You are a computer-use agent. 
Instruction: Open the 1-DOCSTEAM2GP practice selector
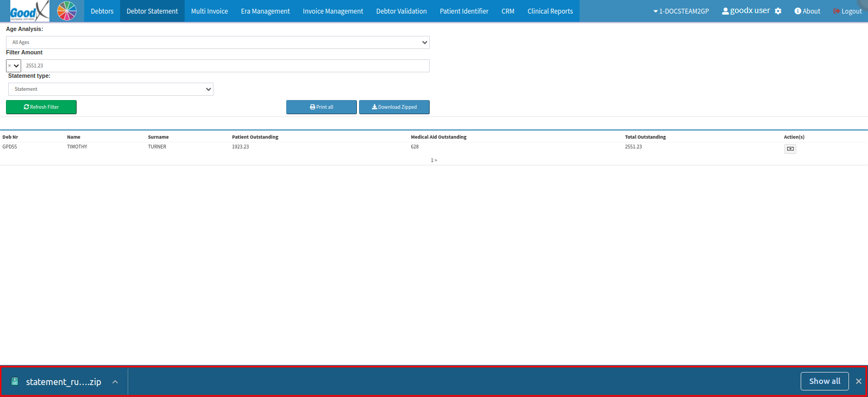coord(681,11)
